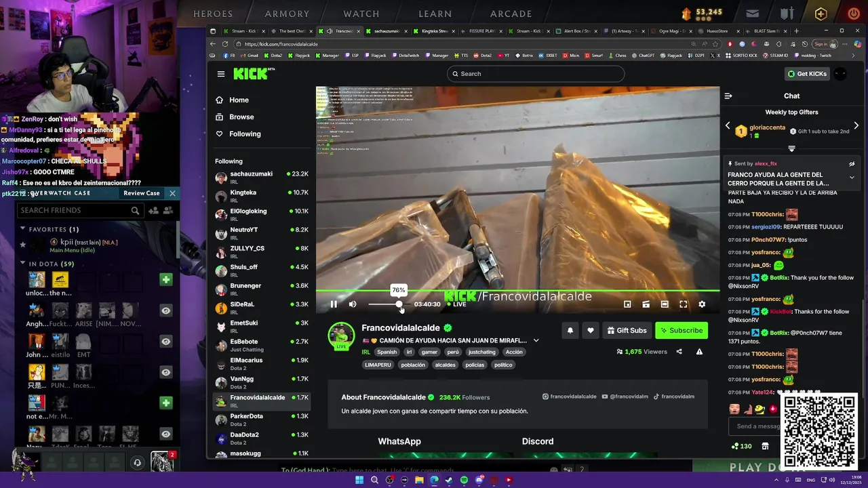Open video player settings gear
868x488 pixels.
(x=702, y=304)
